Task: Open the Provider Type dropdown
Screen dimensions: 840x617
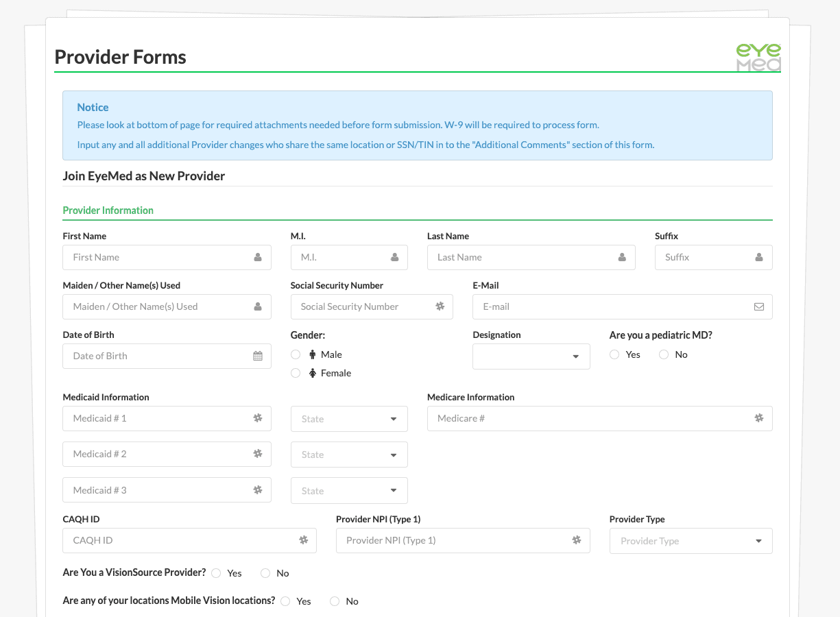Action: [x=691, y=541]
